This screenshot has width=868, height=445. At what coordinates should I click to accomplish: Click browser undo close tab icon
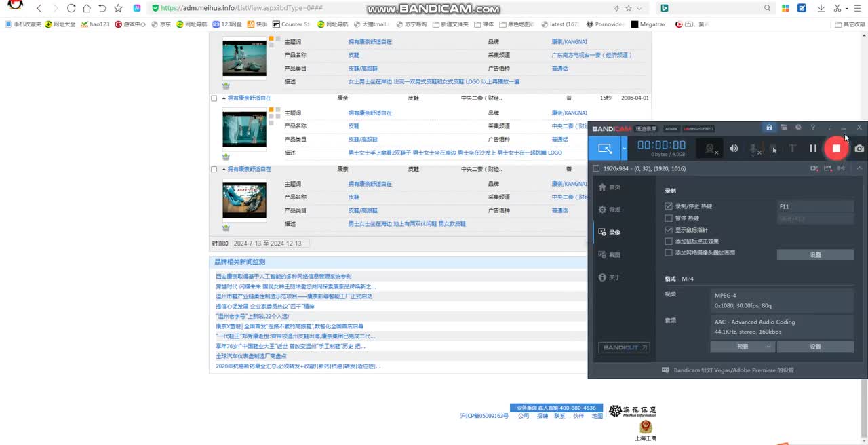[x=102, y=8]
